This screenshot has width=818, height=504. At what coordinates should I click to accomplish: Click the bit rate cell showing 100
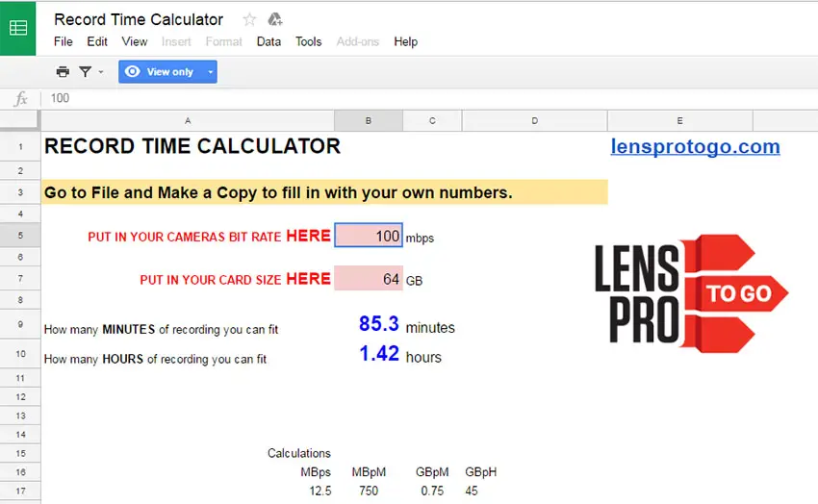pos(369,236)
